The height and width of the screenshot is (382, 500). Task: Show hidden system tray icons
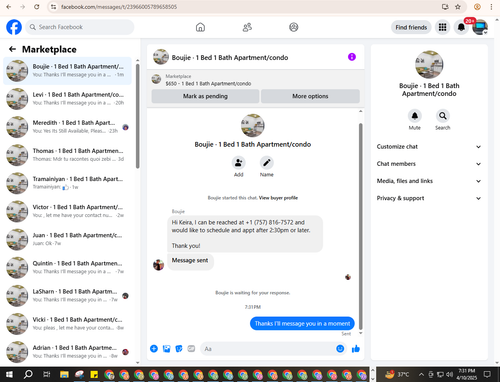point(421,374)
